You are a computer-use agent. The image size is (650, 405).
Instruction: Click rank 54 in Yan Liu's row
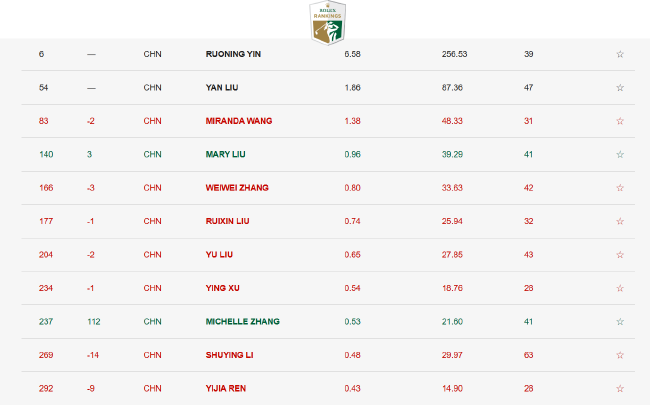tap(44, 88)
